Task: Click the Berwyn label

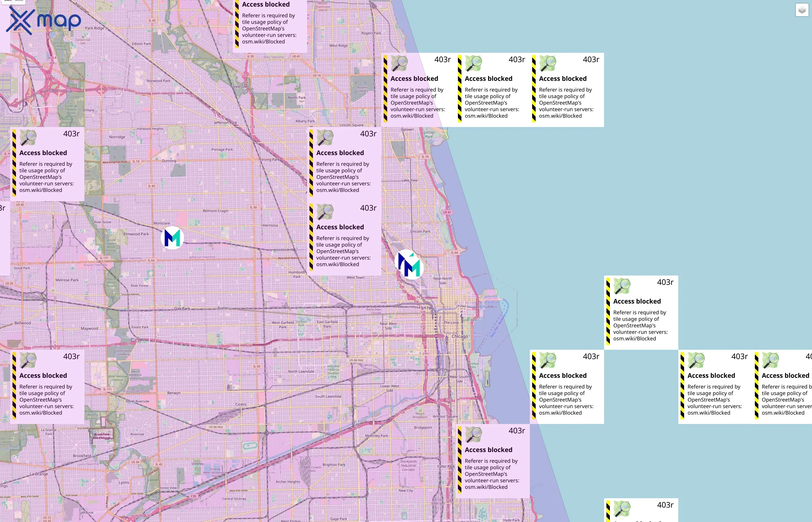Action: pos(174,393)
